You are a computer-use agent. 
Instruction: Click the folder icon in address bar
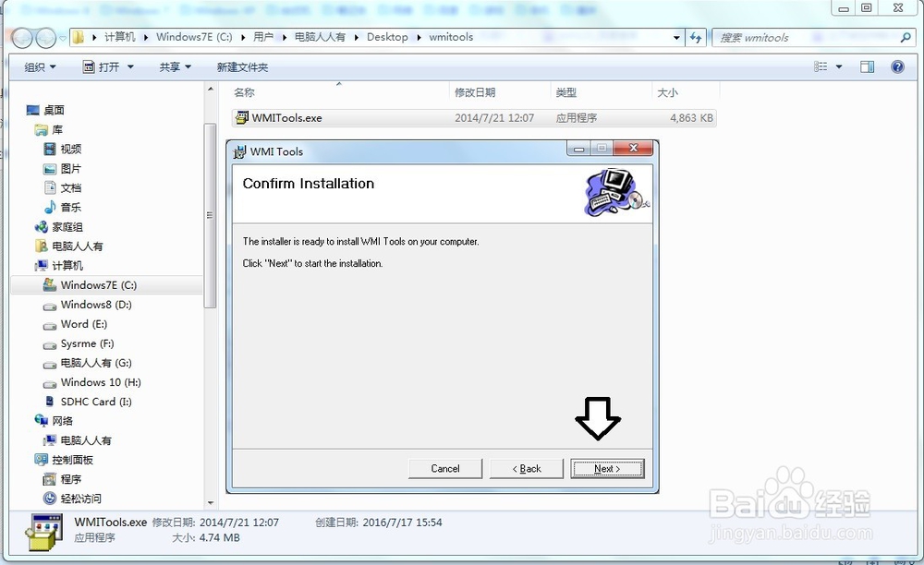click(x=78, y=37)
